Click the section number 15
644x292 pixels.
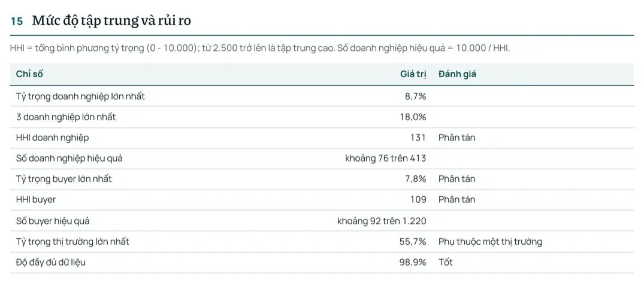point(16,22)
